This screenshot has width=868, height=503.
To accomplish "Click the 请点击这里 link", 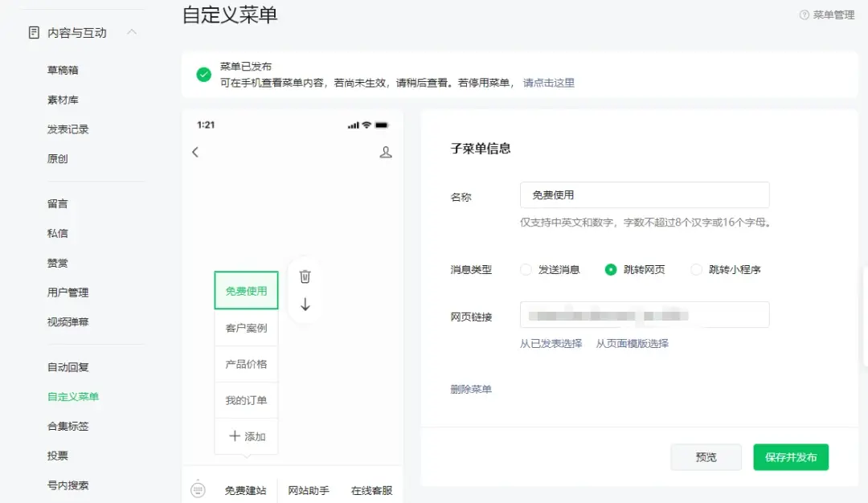I will [x=549, y=83].
